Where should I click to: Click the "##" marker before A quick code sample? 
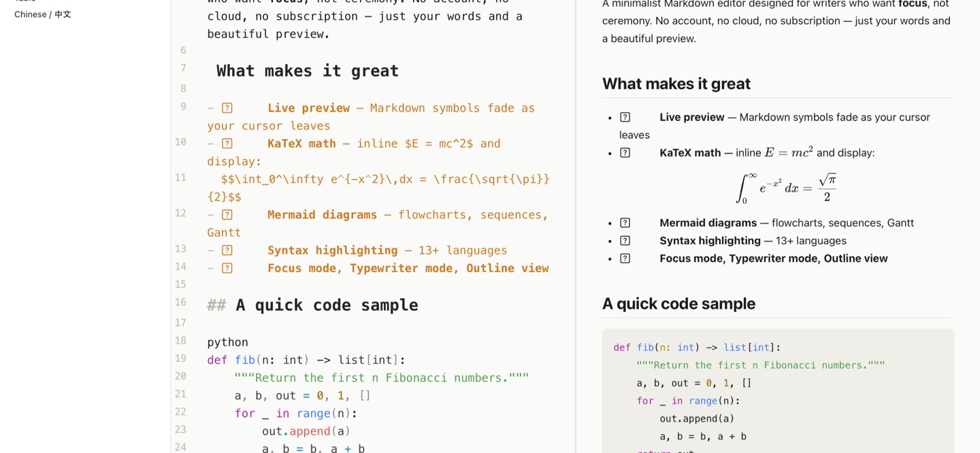click(216, 305)
